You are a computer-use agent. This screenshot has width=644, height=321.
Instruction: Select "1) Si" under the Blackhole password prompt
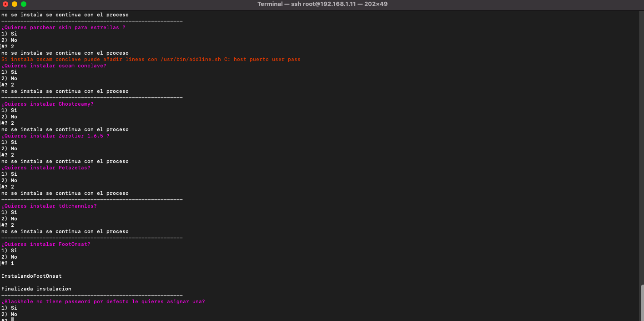(9, 308)
